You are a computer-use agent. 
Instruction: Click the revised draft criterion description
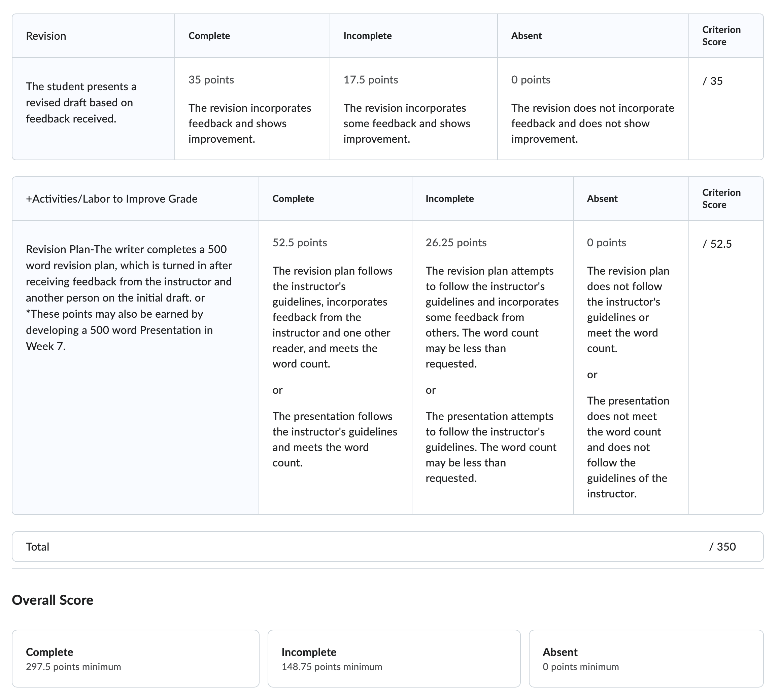[x=81, y=103]
